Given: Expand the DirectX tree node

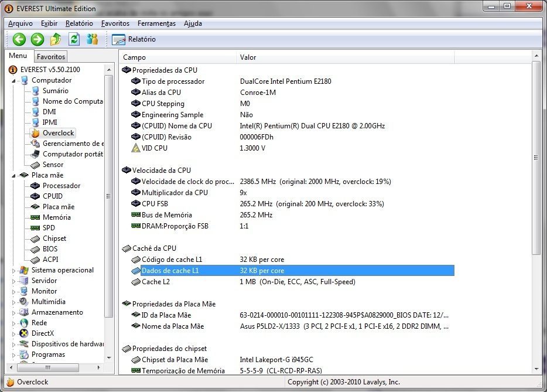Looking at the screenshot, I should click(x=13, y=334).
